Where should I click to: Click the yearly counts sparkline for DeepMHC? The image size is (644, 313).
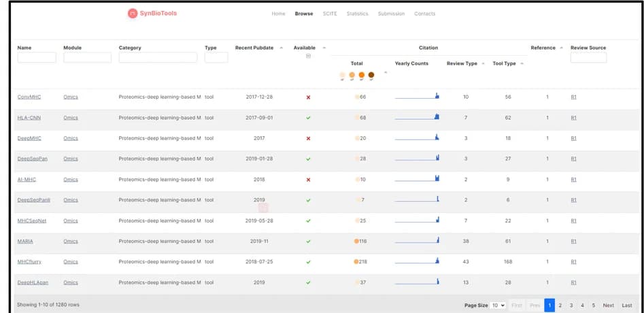pos(417,137)
